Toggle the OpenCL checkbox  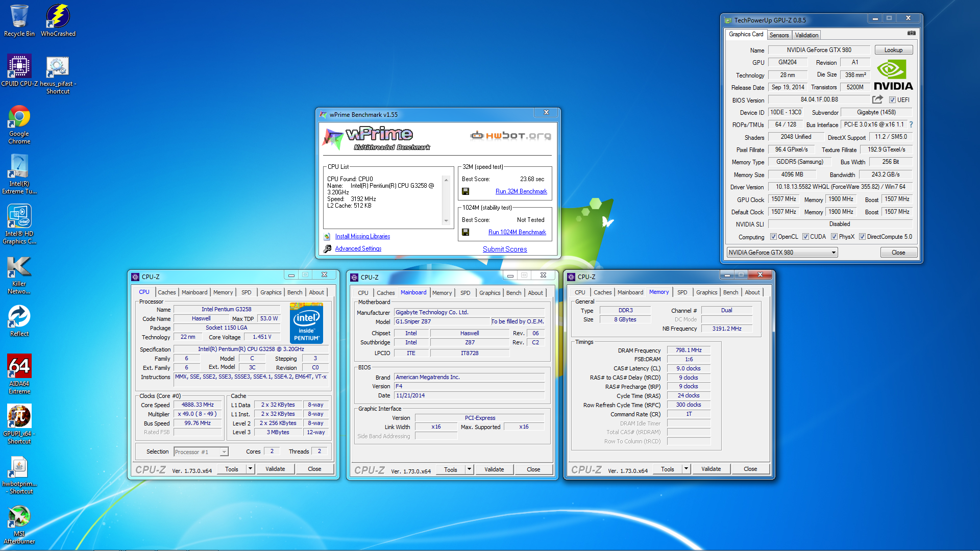773,237
